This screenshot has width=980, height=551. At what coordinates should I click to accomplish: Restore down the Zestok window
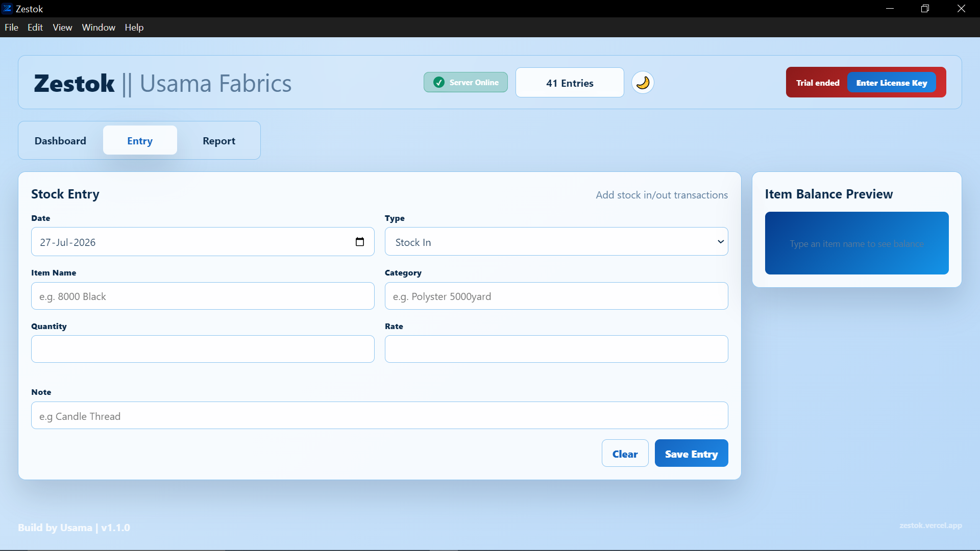925,9
